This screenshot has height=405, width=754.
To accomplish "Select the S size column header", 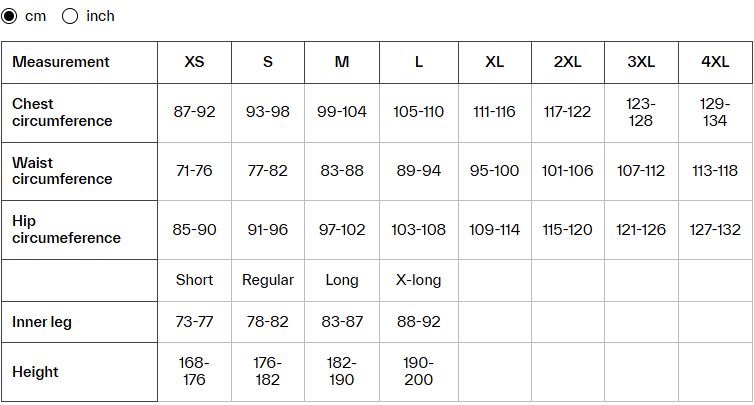I will click(x=268, y=62).
